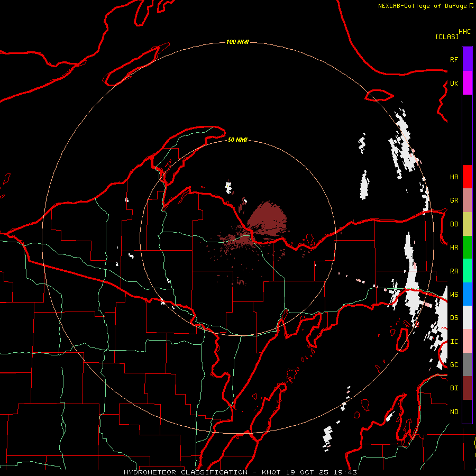The height and width of the screenshot is (476, 476).
Task: Choose the white DS legend swatch
Action: pos(467,317)
